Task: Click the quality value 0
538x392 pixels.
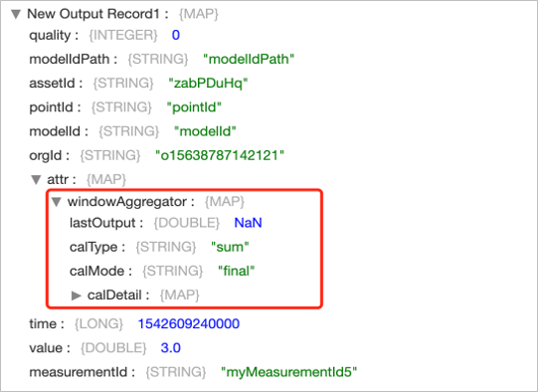Action: click(176, 35)
